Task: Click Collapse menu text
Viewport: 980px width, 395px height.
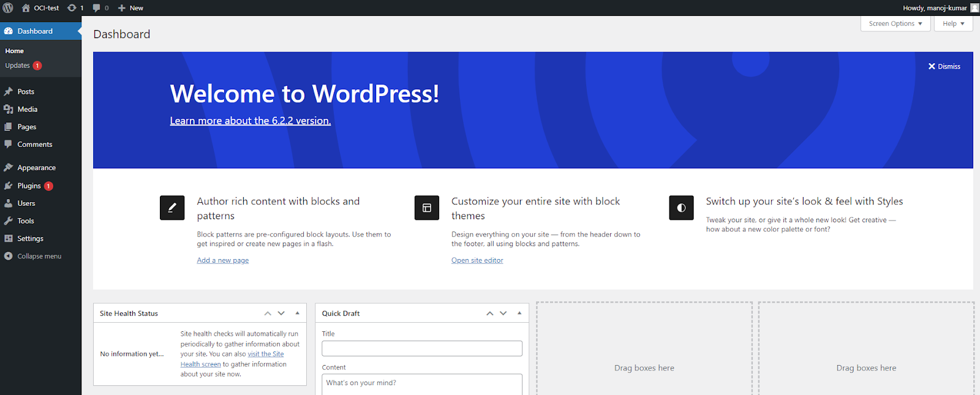Action: point(40,257)
